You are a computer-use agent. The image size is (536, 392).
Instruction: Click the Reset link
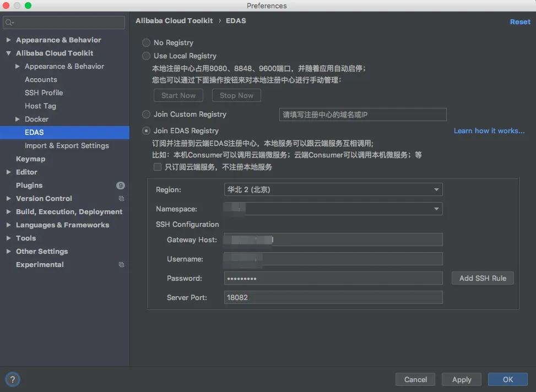[x=520, y=22]
